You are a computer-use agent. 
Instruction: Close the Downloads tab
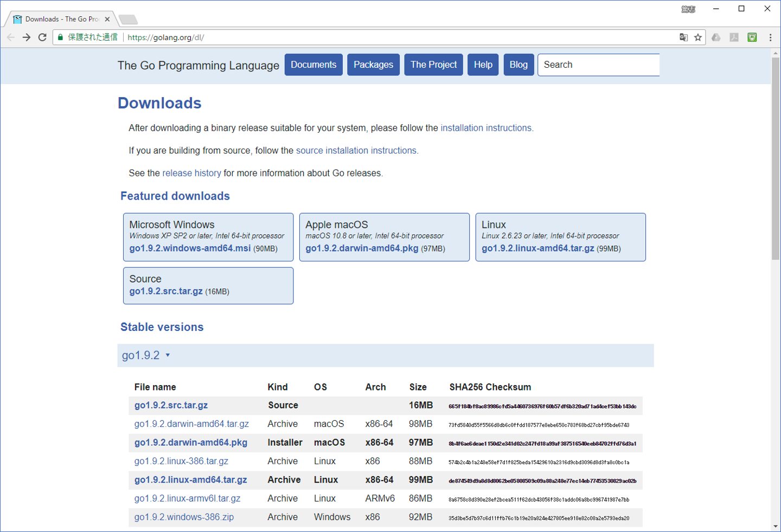pyautogui.click(x=107, y=20)
